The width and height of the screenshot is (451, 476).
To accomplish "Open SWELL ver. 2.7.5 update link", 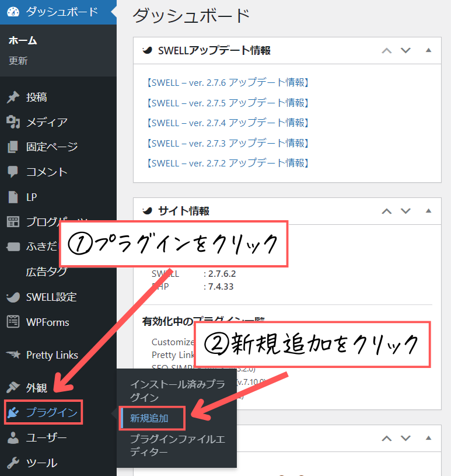I will (x=228, y=103).
